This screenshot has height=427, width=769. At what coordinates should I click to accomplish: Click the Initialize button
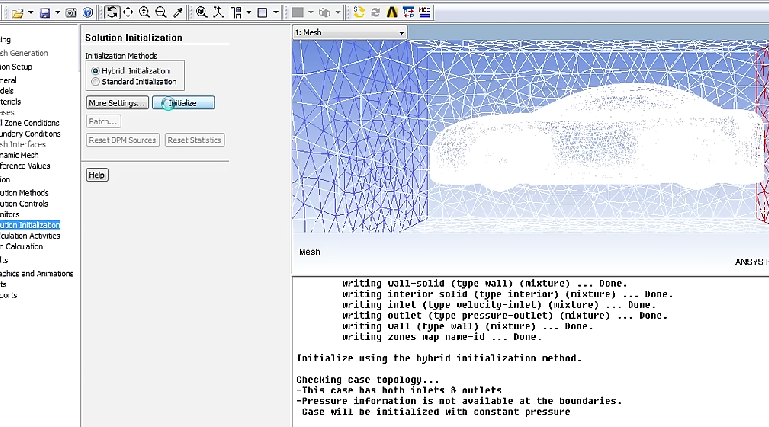click(x=183, y=102)
